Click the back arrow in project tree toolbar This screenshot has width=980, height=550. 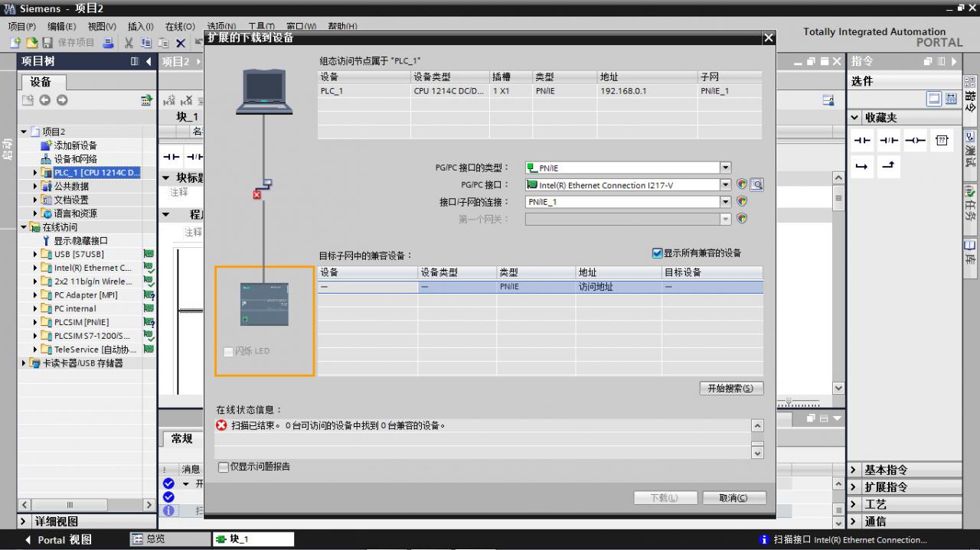pyautogui.click(x=44, y=100)
